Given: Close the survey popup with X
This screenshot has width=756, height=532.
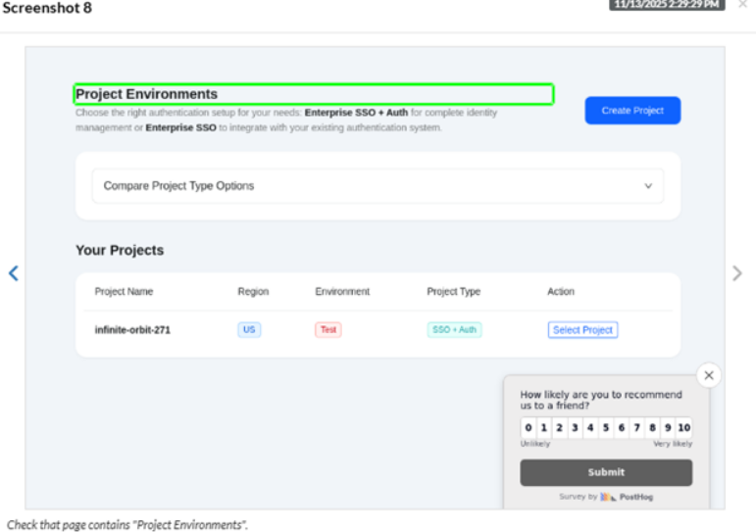Looking at the screenshot, I should click(x=709, y=375).
